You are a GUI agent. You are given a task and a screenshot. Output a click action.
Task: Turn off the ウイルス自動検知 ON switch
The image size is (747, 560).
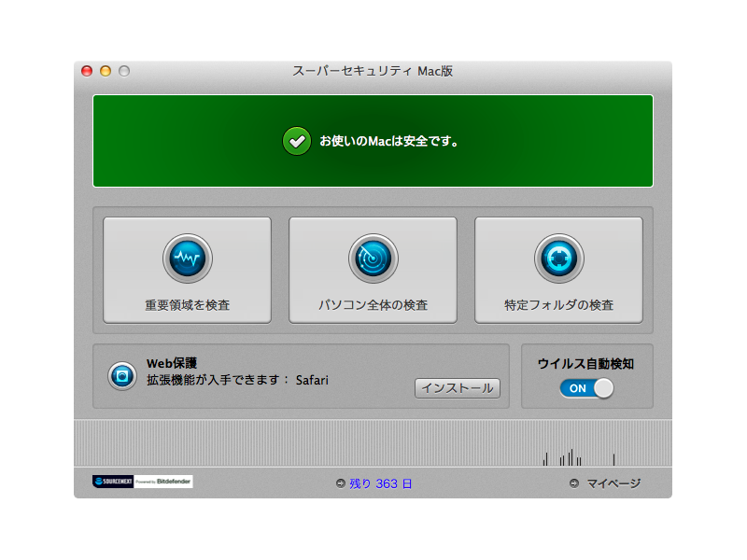click(586, 388)
